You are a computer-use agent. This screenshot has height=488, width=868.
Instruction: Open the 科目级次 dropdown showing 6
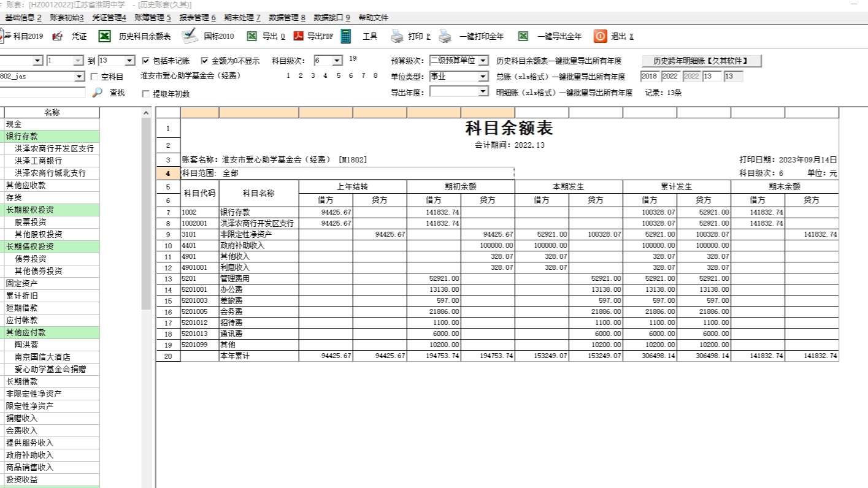pyautogui.click(x=337, y=61)
